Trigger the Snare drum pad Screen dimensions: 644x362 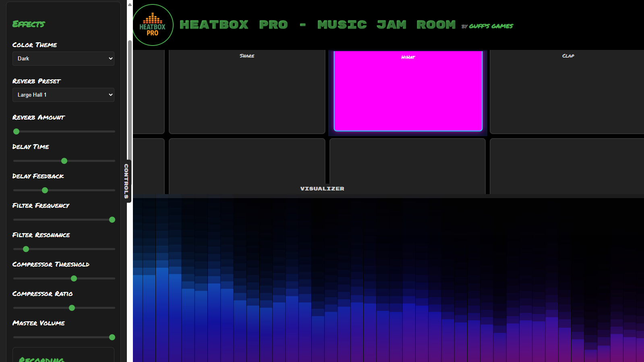[247, 92]
